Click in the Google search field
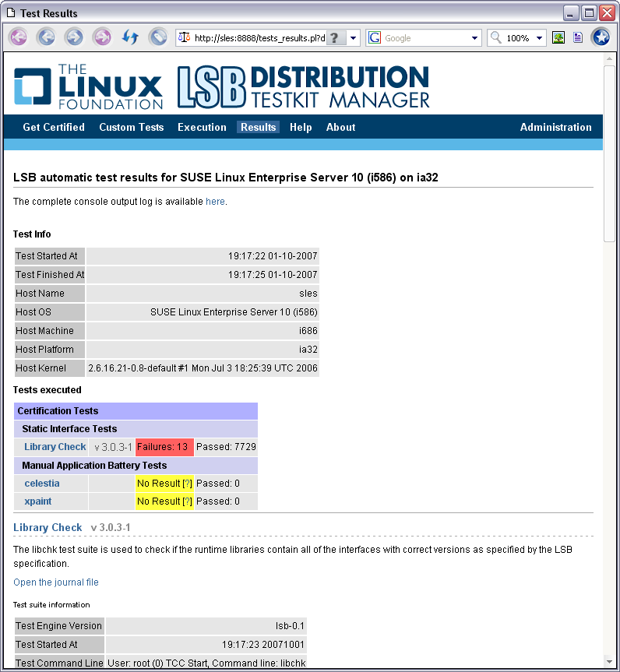 click(x=425, y=38)
